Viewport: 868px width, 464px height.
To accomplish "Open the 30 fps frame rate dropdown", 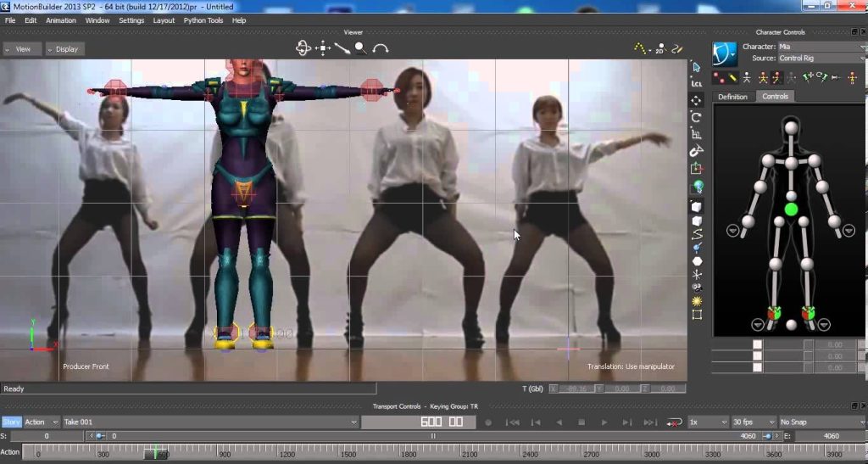I will [x=754, y=422].
